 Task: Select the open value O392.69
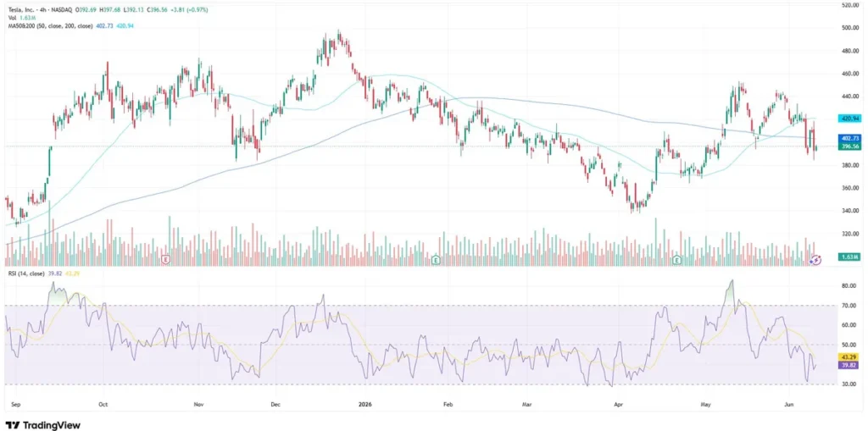86,10
